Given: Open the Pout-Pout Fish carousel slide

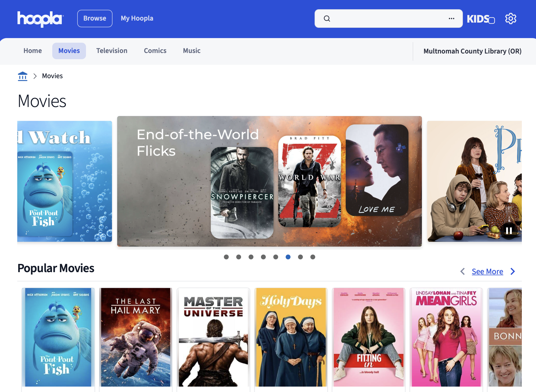Looking at the screenshot, I should coord(65,181).
